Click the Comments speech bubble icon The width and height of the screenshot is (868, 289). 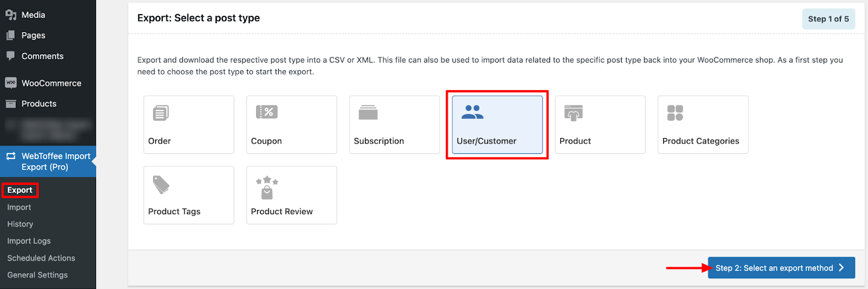(11, 56)
